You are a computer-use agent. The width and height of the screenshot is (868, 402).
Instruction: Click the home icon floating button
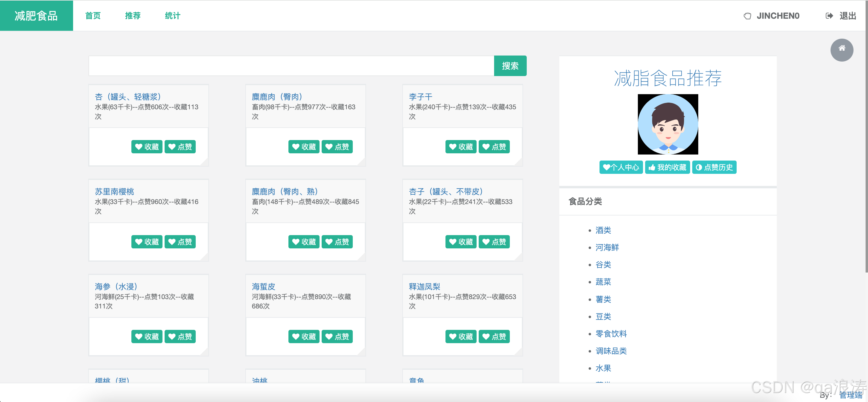(x=841, y=50)
